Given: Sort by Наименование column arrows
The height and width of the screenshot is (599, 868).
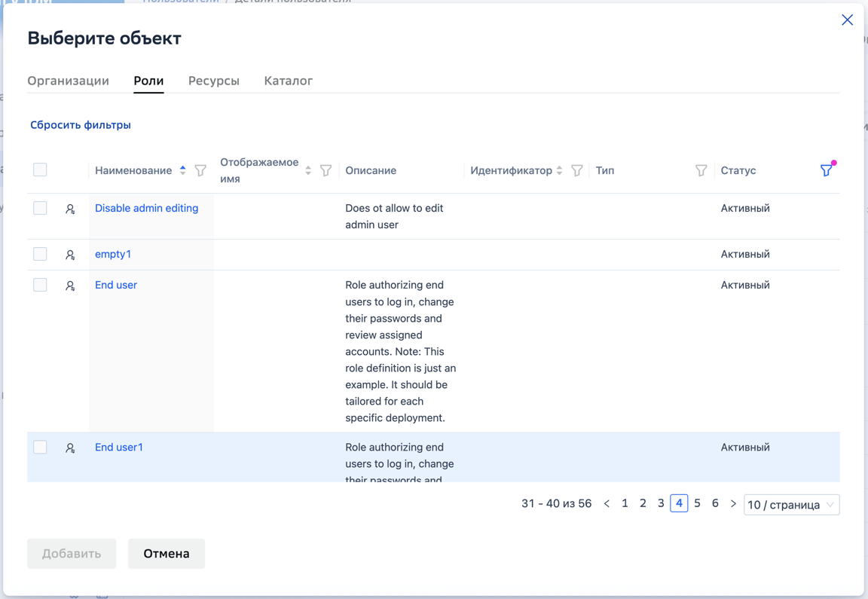Looking at the screenshot, I should point(182,170).
